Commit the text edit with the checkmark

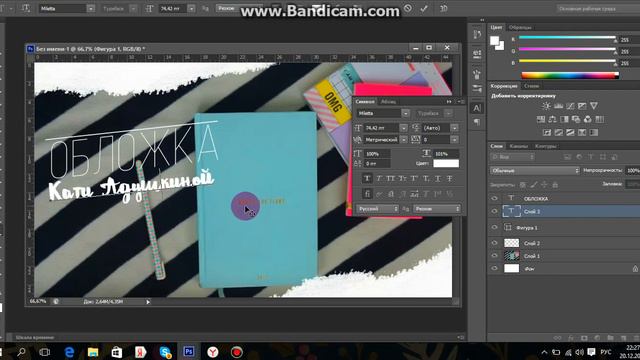[x=424, y=9]
